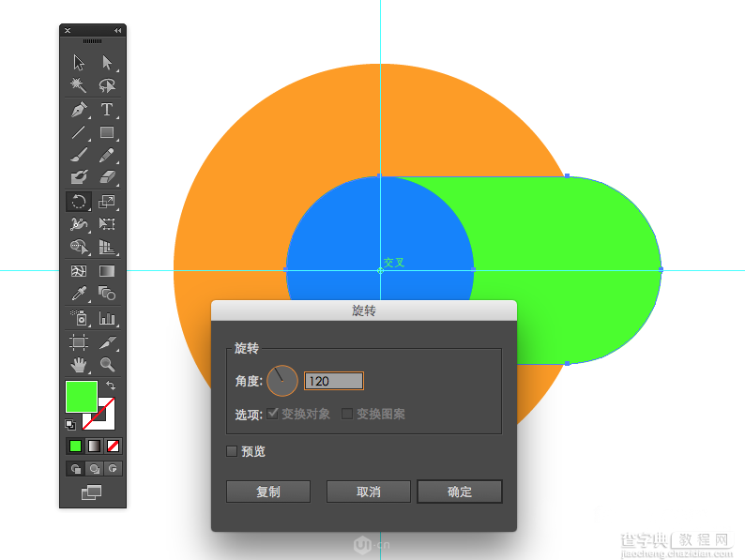This screenshot has width=745, height=560.
Task: Select the Pen tool
Action: point(79,109)
